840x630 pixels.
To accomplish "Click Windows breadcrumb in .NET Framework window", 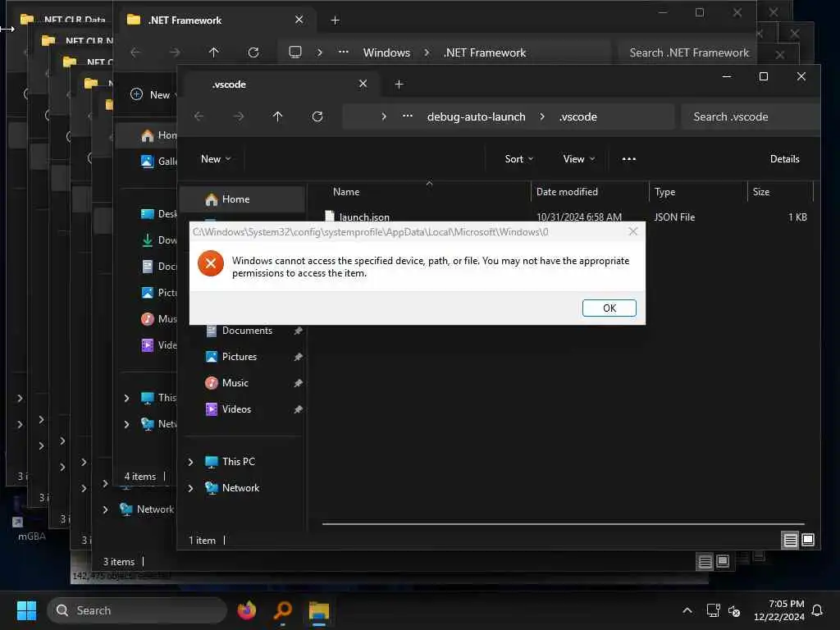I will pyautogui.click(x=386, y=52).
